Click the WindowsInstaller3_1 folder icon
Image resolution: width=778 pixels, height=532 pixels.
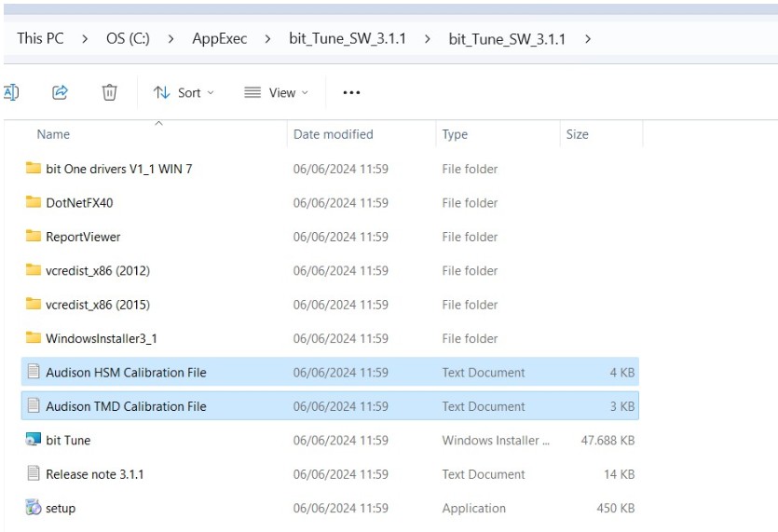click(x=34, y=337)
